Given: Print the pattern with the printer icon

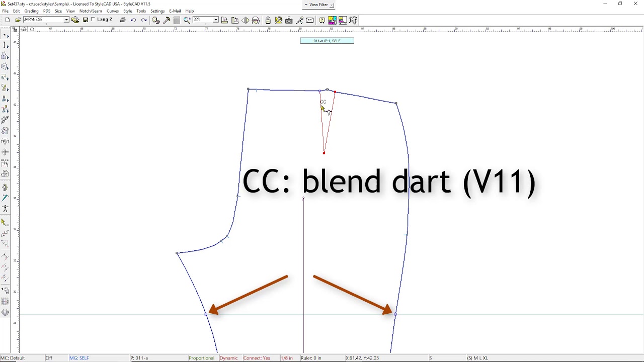Looking at the screenshot, I should pyautogui.click(x=122, y=20).
